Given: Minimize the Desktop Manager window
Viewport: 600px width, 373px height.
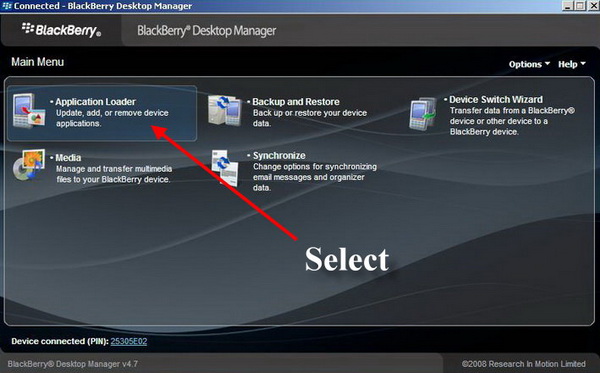Looking at the screenshot, I should point(568,5).
